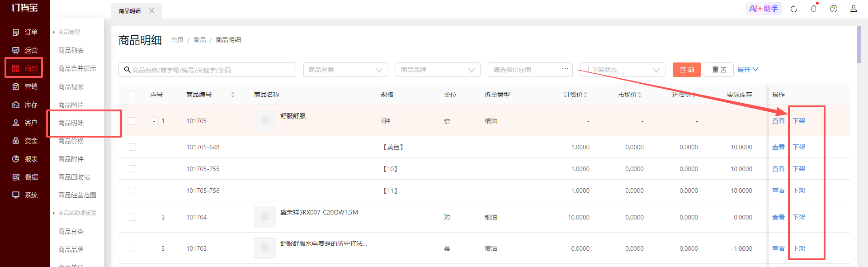Click the page vertical scrollbar
Screen dimensions: 868x267
[859, 44]
